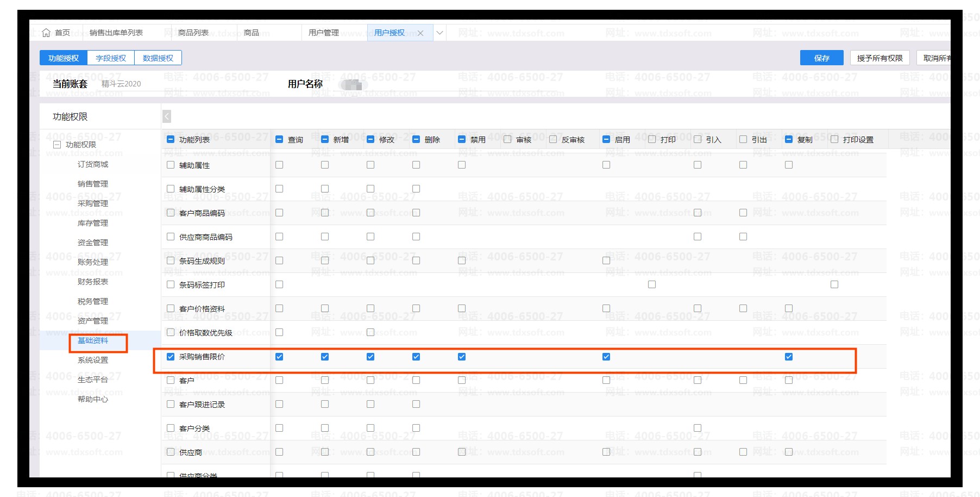Image resolution: width=980 pixels, height=497 pixels.
Task: Select 基础资料 in the permission tree
Action: click(x=93, y=340)
